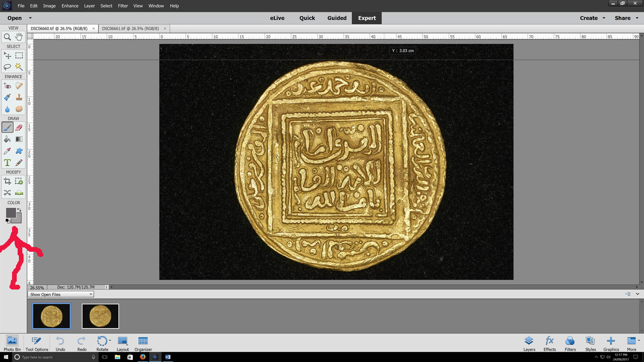This screenshot has height=362, width=644.
Task: Close the DSC06660.tif tab
Action: point(94,29)
